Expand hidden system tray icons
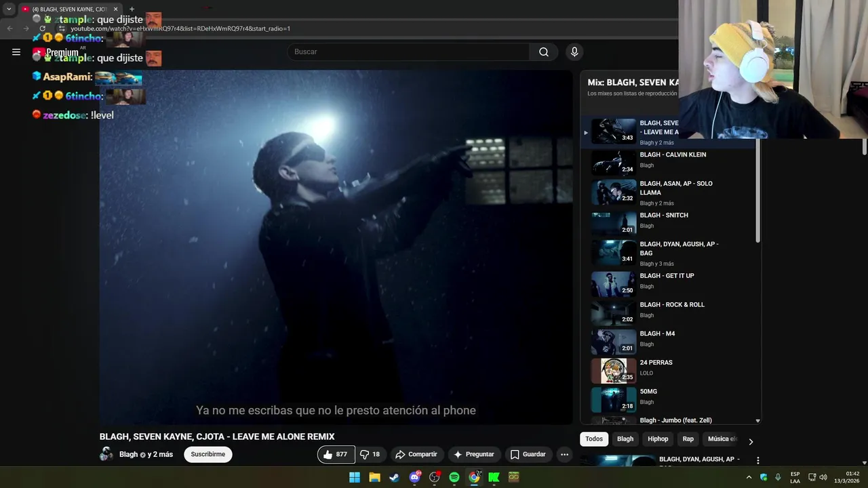868x488 pixels. (x=749, y=477)
